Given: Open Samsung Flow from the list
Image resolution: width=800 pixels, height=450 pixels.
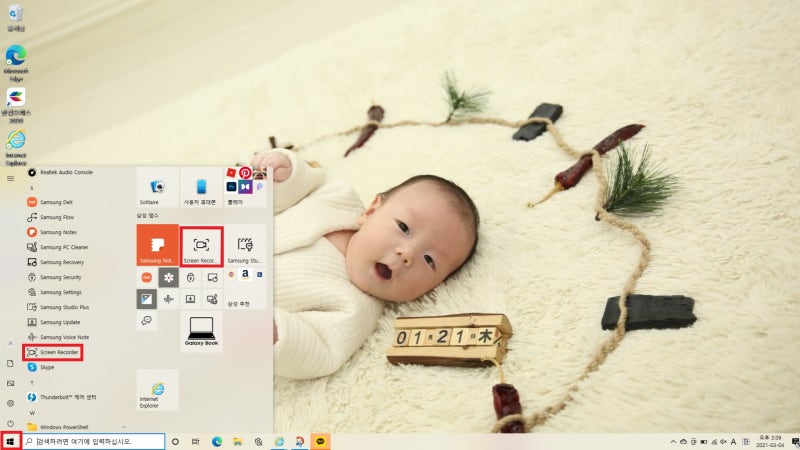Looking at the screenshot, I should [x=57, y=217].
